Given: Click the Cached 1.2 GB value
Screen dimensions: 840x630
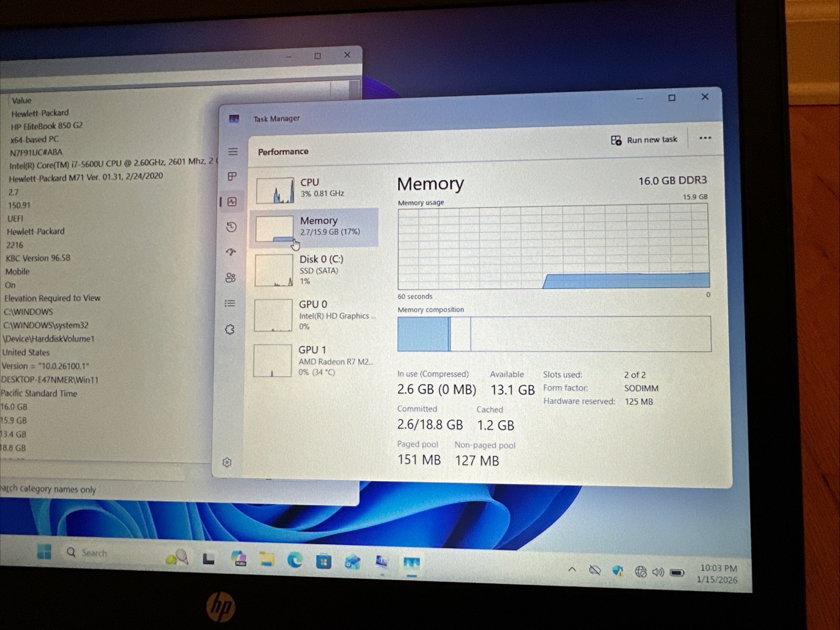Looking at the screenshot, I should (495, 425).
